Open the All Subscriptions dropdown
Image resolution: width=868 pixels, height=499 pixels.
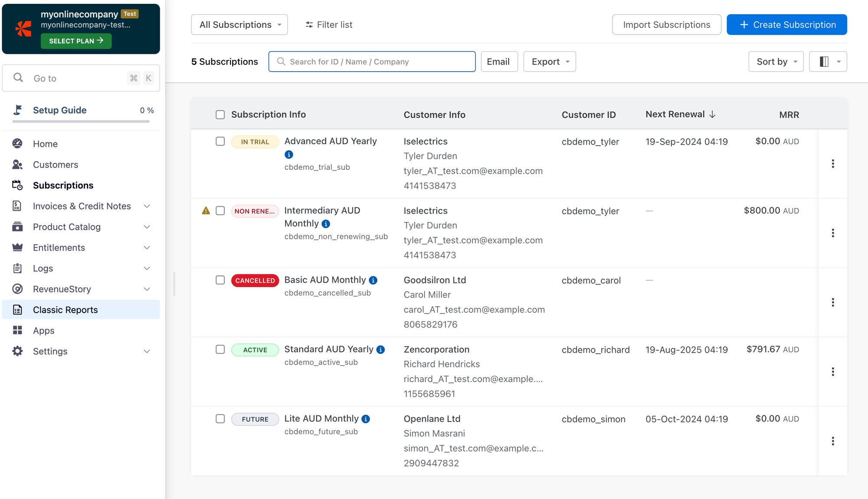pos(239,25)
